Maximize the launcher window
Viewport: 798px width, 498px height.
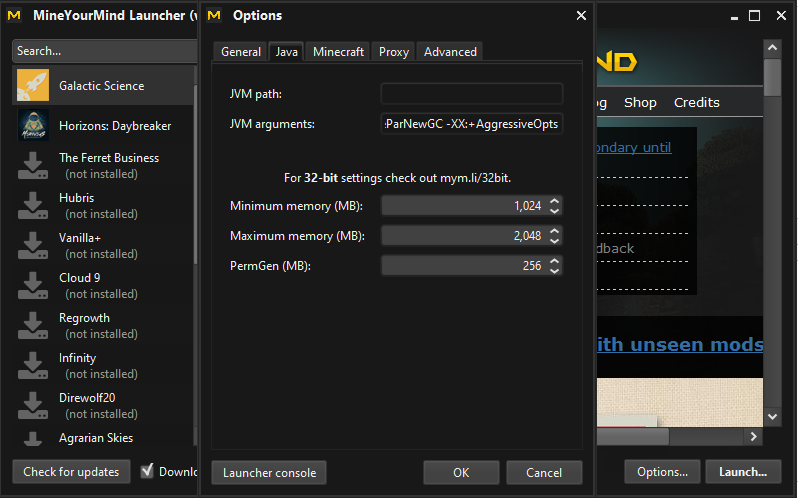754,16
